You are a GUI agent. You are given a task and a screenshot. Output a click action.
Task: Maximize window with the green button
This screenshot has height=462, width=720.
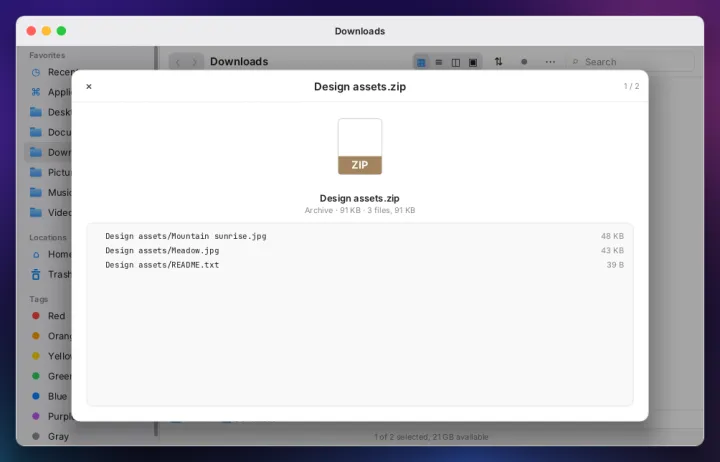(x=62, y=31)
